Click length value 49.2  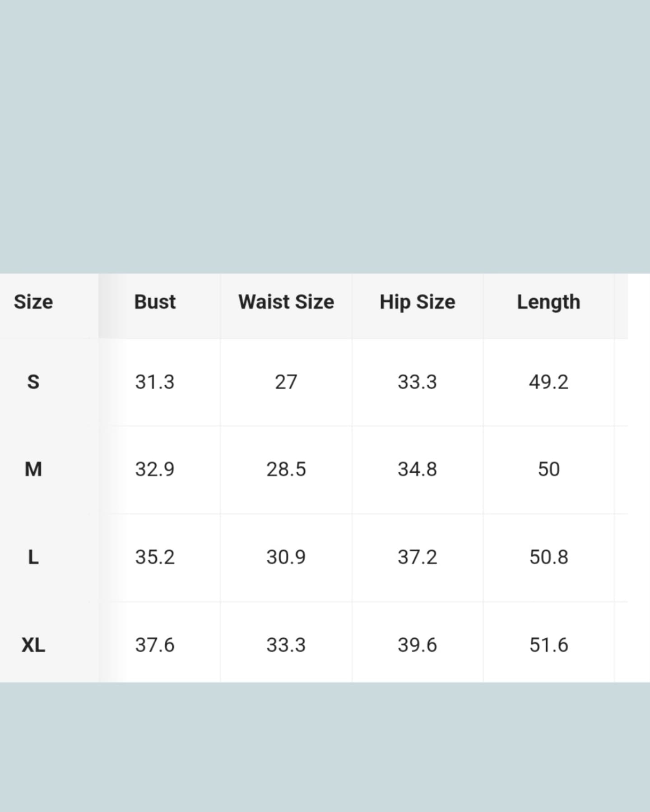click(x=548, y=382)
